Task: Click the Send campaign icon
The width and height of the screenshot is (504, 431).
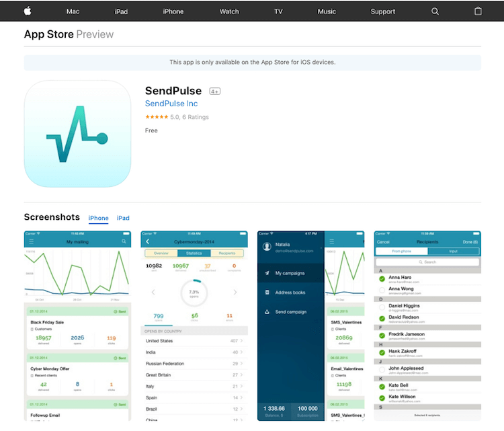Action: tap(267, 312)
